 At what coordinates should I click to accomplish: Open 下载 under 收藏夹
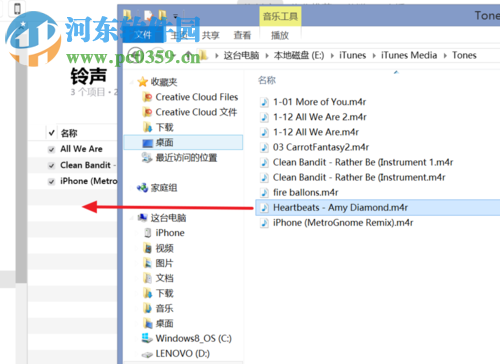pos(165,127)
